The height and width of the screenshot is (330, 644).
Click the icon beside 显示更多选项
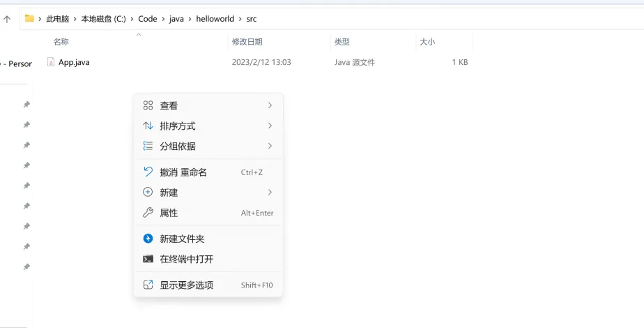[148, 285]
